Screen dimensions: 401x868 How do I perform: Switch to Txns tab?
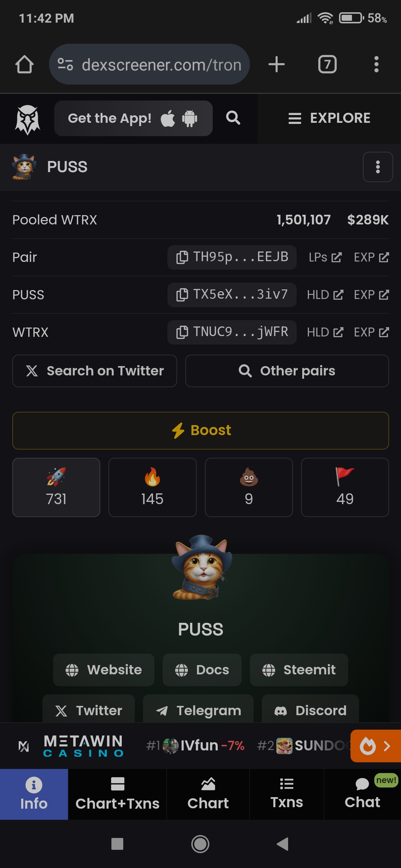pos(287,794)
